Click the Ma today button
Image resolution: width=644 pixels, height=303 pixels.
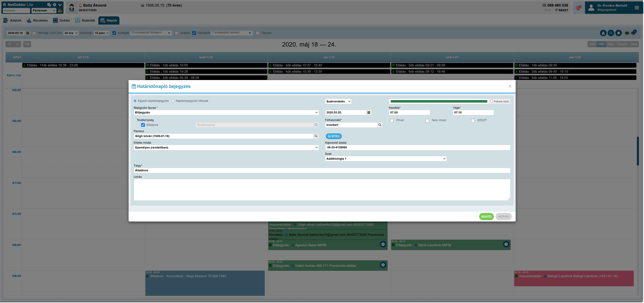[x=27, y=44]
